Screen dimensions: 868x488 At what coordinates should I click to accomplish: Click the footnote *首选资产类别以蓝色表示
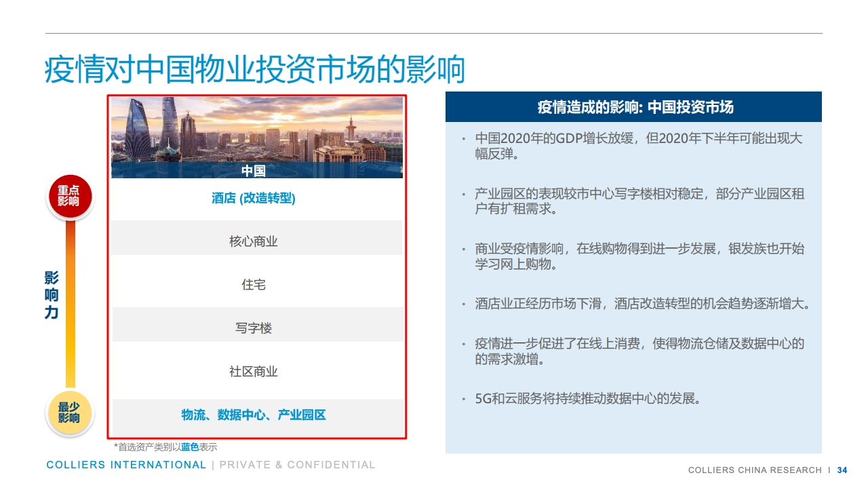coord(165,447)
